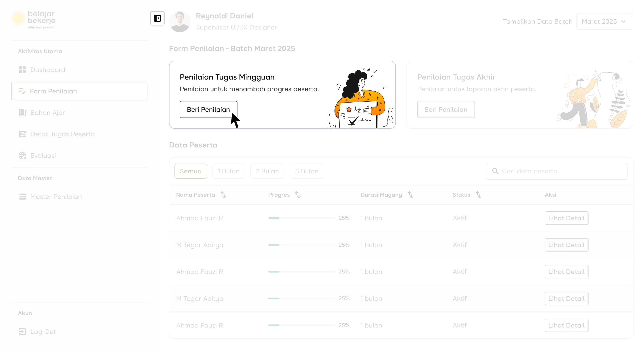Click the search magnifier icon
Viewport: 644px width, 353px height.
(495, 171)
